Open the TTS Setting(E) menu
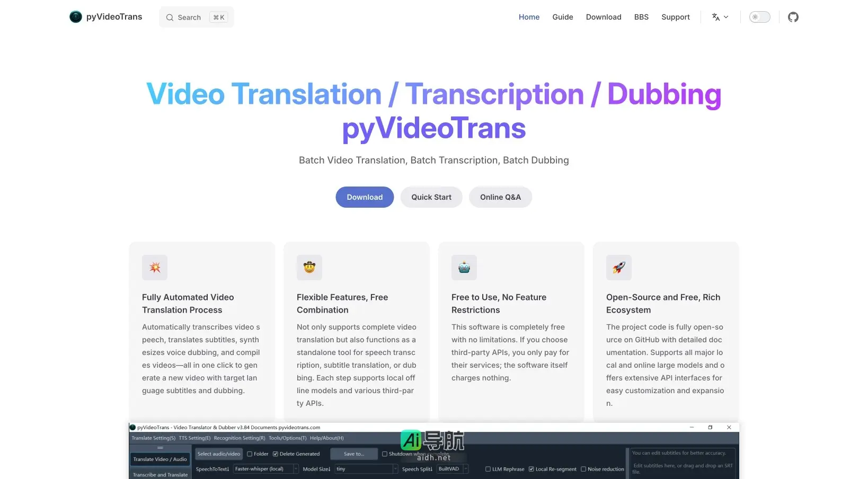Image resolution: width=868 pixels, height=479 pixels. pos(194,438)
